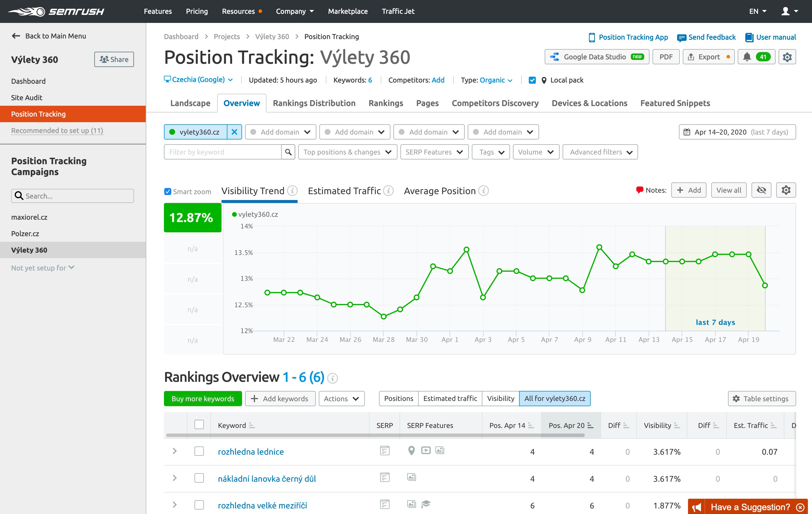
Task: Toggle the Smart zoom checkbox
Action: 167,191
